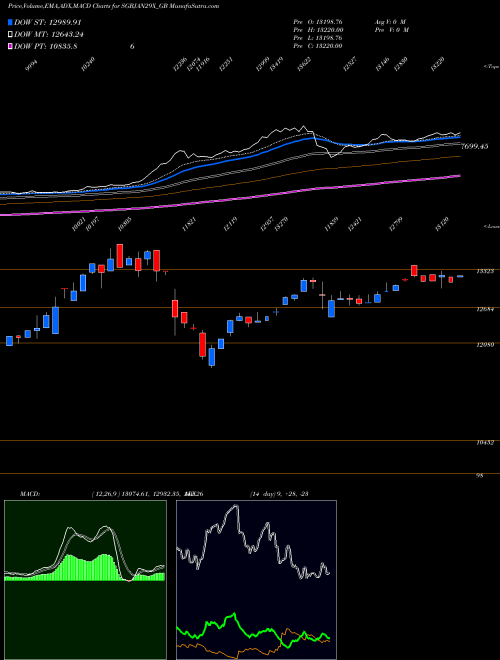
Task: Select the DOW PT 10833.8 label
Action: coord(45,46)
